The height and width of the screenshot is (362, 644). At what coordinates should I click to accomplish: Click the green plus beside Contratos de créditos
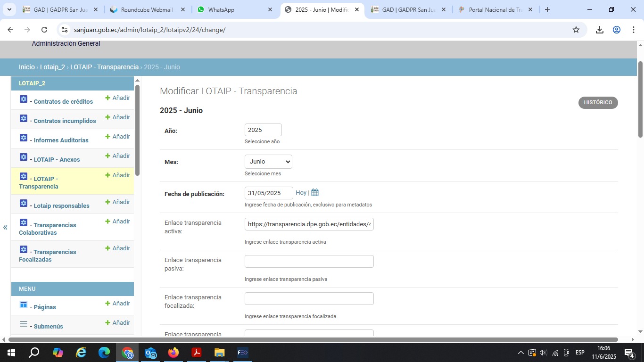pyautogui.click(x=107, y=98)
